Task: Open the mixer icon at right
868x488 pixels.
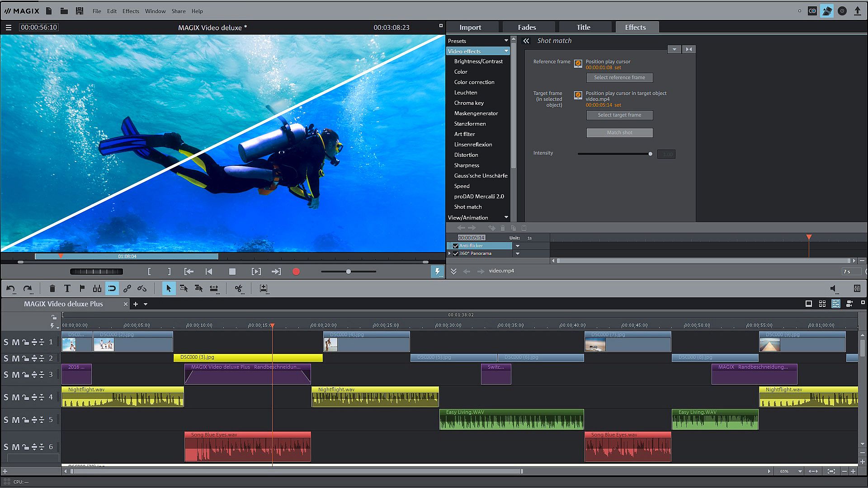Action: (857, 288)
